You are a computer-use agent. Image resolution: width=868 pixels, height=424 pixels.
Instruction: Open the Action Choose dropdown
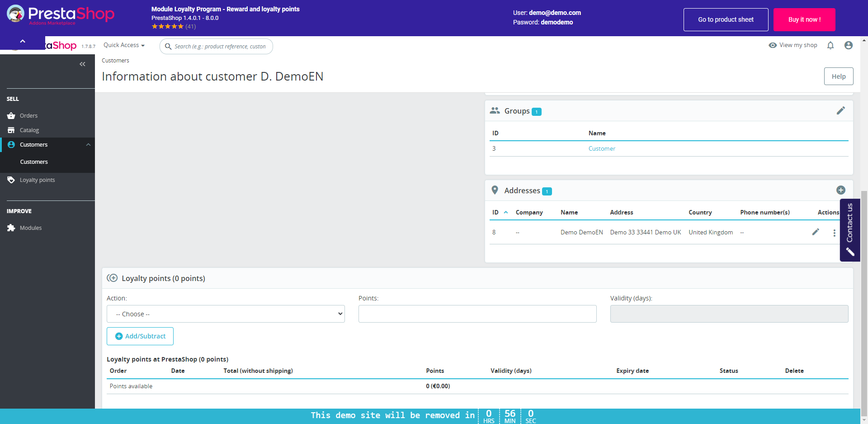coord(226,314)
